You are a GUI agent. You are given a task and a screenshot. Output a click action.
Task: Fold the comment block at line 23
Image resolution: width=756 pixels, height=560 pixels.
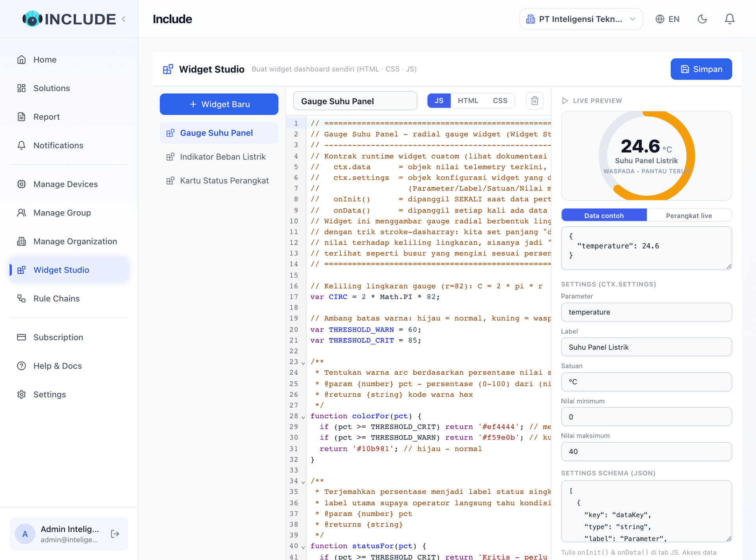pos(303,362)
